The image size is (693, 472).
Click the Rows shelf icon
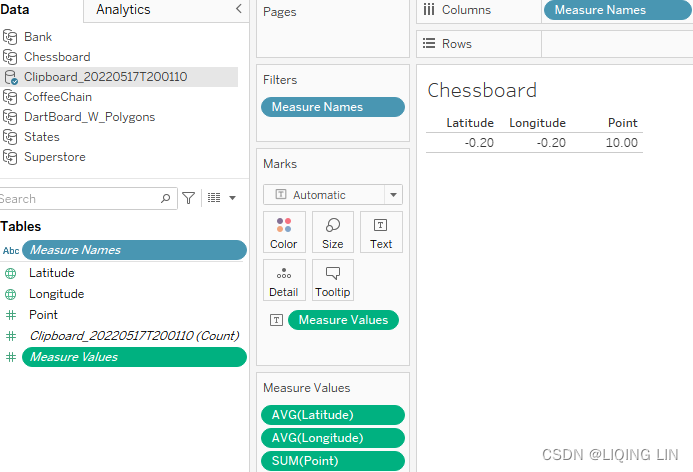click(x=429, y=43)
